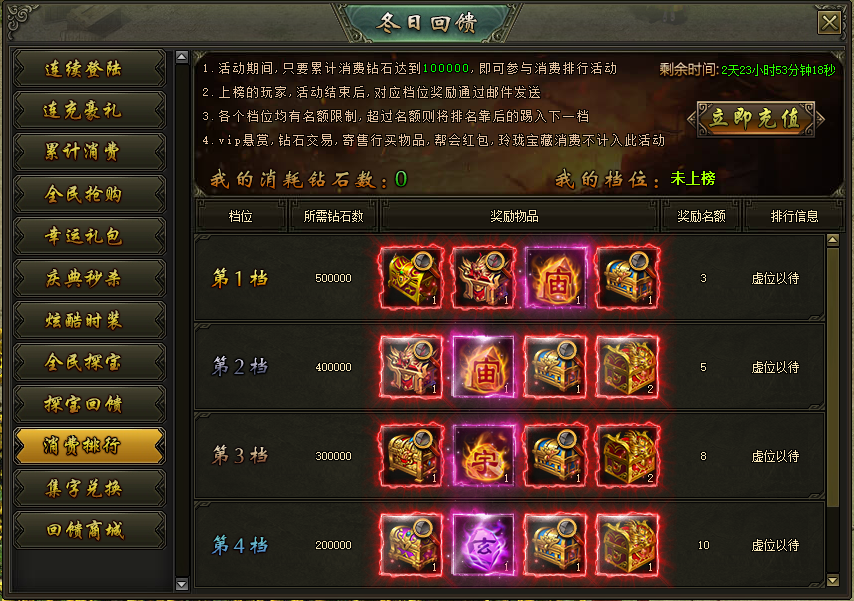The height and width of the screenshot is (601, 854).
Task: Click the flaming 宙 stone in tier 2
Action: coord(484,366)
